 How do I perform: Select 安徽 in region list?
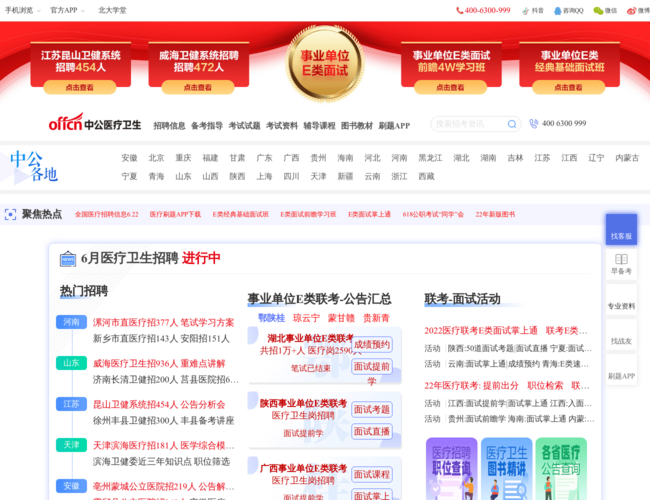(x=129, y=158)
